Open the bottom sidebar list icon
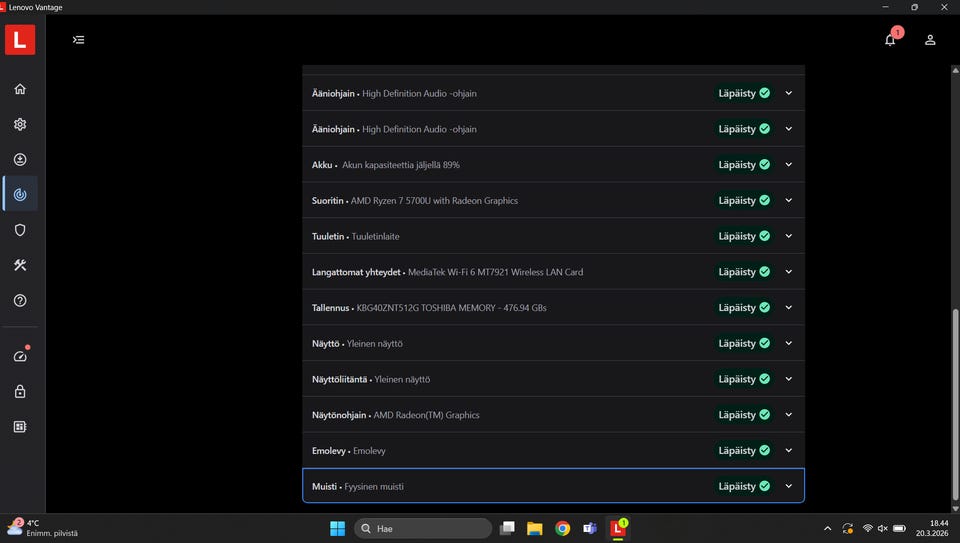The image size is (960, 543). (x=20, y=427)
